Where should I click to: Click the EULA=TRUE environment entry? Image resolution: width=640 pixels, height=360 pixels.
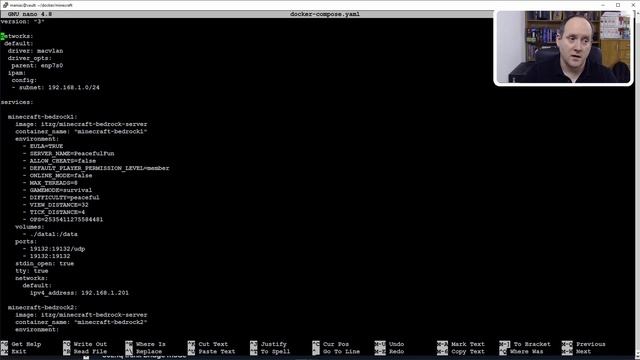[43, 147]
